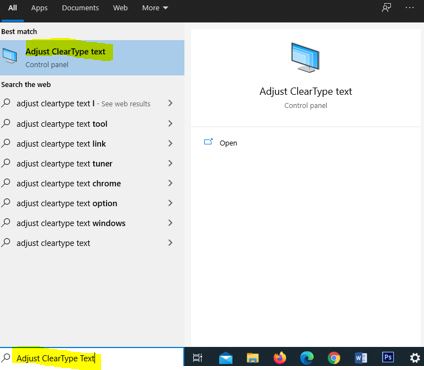Image resolution: width=424 pixels, height=370 pixels.
Task: Launch Photoshop from the taskbar
Action: point(388,358)
